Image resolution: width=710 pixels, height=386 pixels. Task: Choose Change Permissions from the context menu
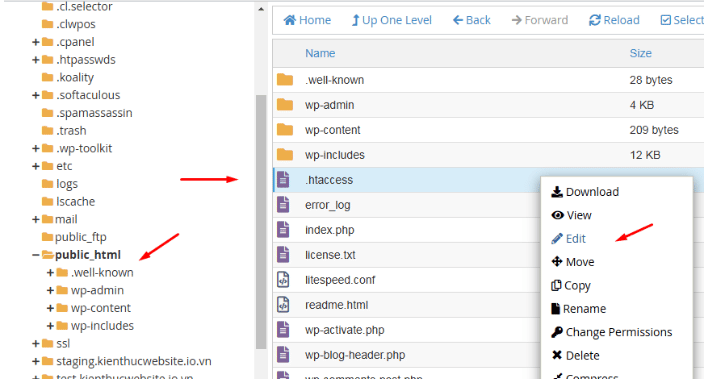point(611,333)
